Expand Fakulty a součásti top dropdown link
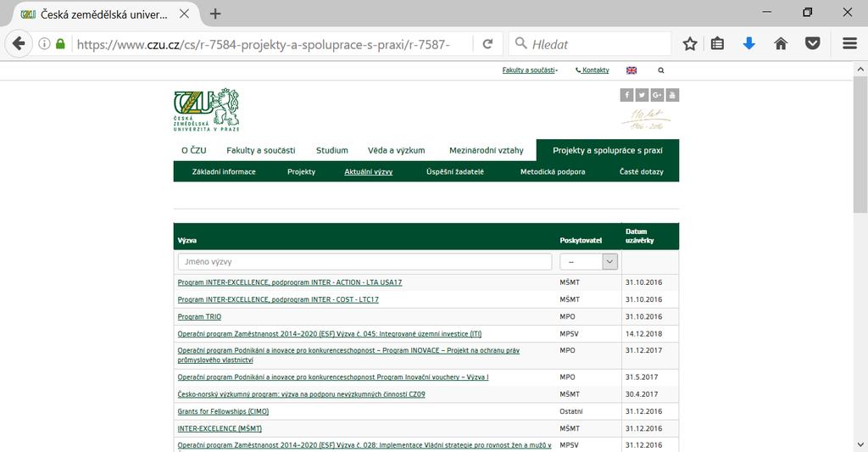This screenshot has width=868, height=452. [x=530, y=70]
